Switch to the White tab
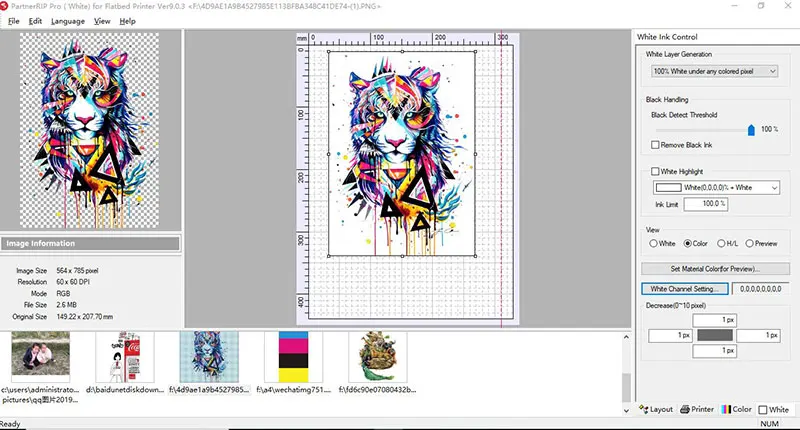 [x=773, y=409]
